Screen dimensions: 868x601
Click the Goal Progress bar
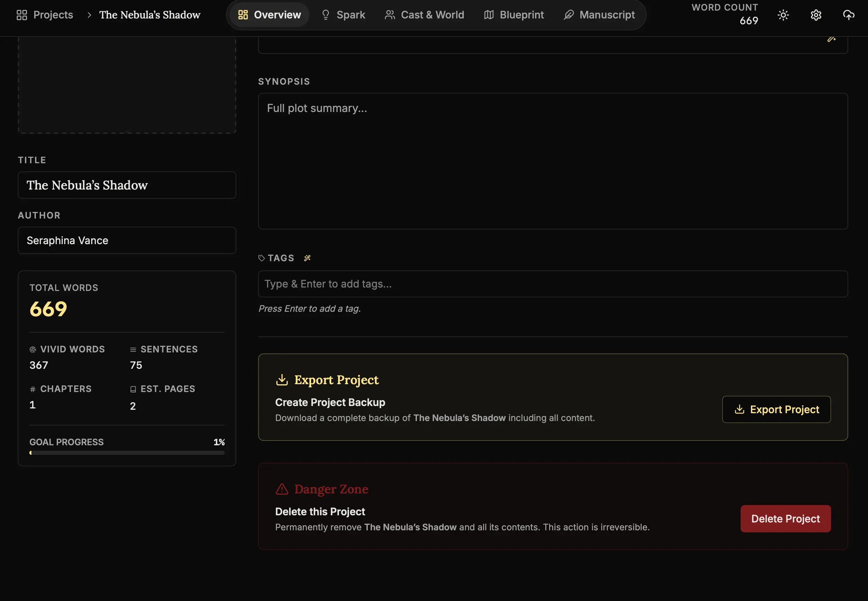[x=127, y=453]
